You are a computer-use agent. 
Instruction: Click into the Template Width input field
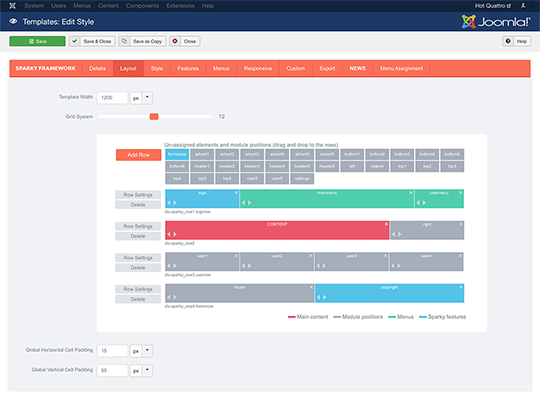click(112, 98)
